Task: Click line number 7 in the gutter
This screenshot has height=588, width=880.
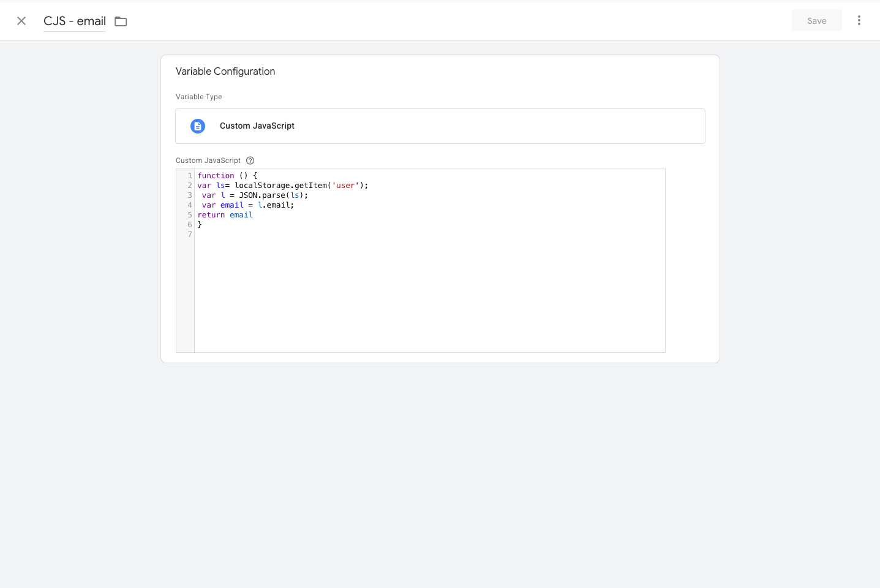Action: click(x=190, y=235)
